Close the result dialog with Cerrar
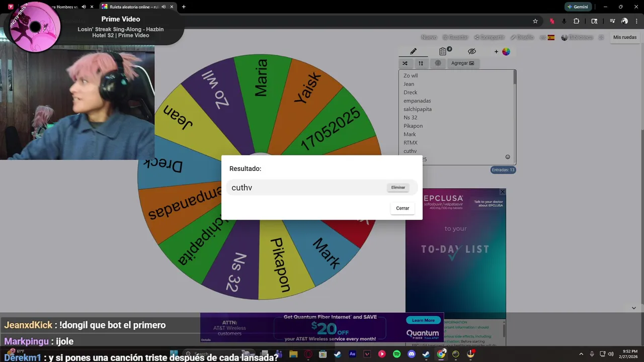This screenshot has height=362, width=644. coord(403,208)
